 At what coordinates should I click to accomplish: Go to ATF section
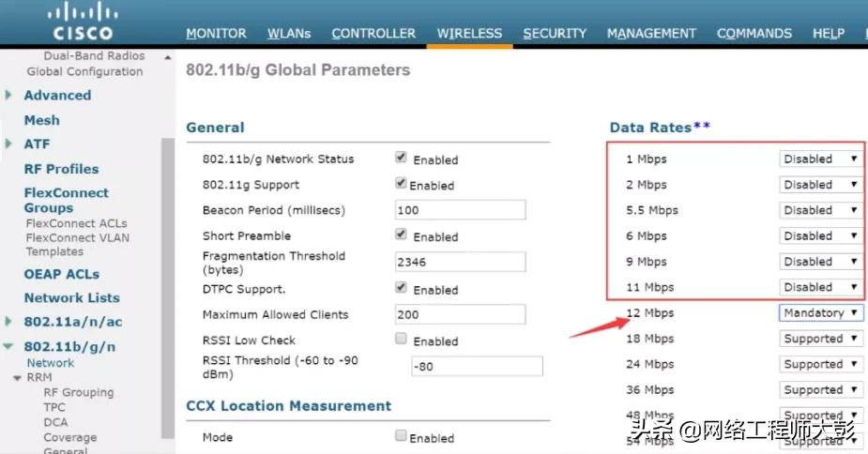38,144
